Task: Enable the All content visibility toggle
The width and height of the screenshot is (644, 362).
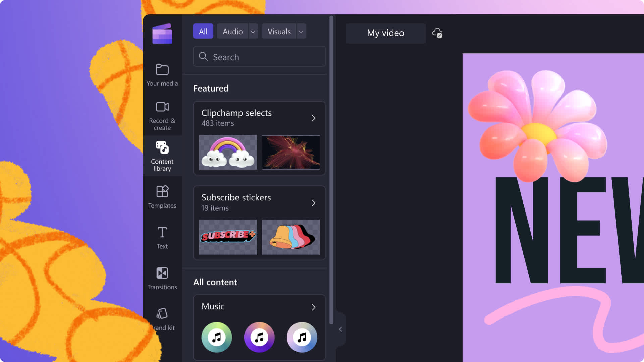Action: click(x=215, y=282)
